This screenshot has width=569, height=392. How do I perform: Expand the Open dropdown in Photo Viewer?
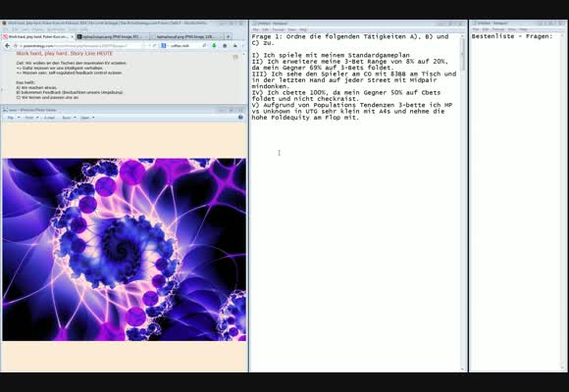(x=87, y=118)
